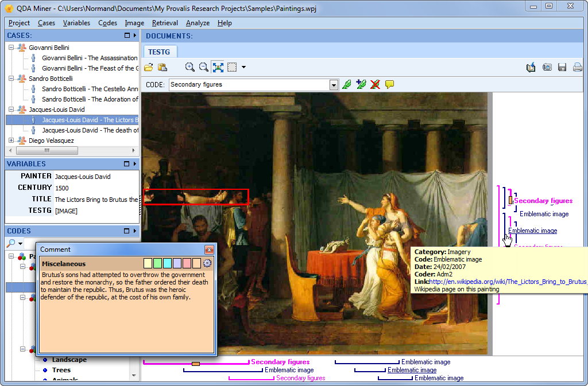Click the open image folder icon
This screenshot has height=386, width=588.
pos(148,68)
